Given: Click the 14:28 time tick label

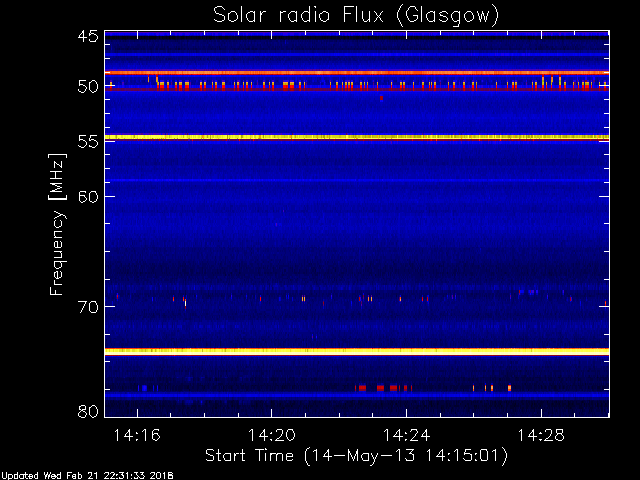Looking at the screenshot, I should click(x=541, y=435).
